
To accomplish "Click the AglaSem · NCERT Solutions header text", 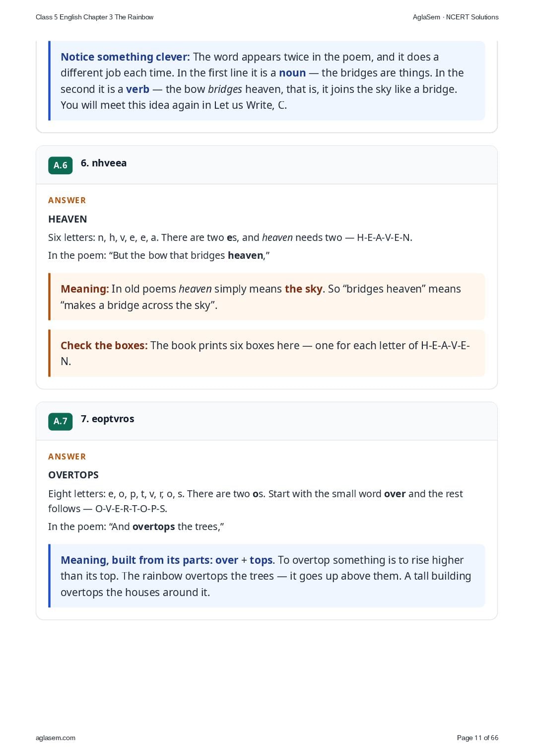I will [456, 17].
